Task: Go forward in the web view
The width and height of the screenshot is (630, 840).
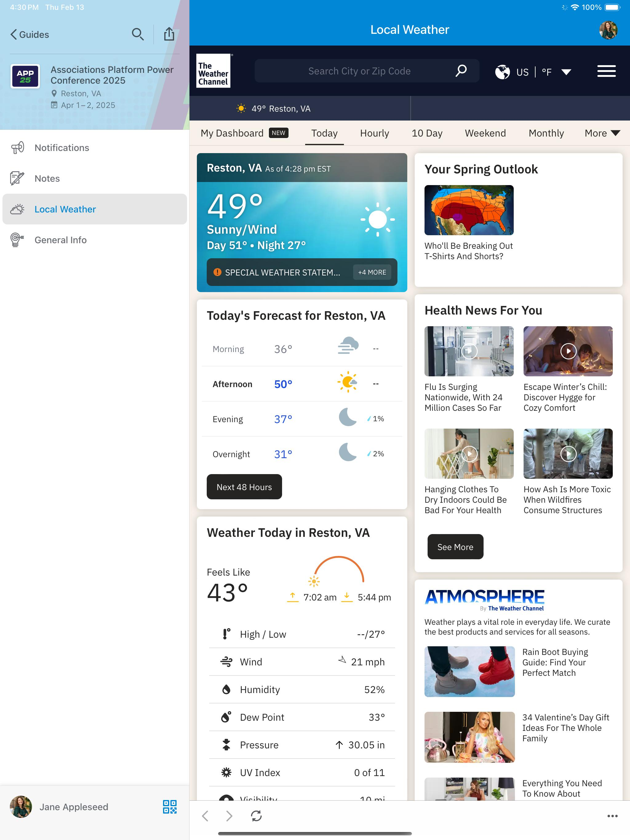Action: tap(229, 816)
